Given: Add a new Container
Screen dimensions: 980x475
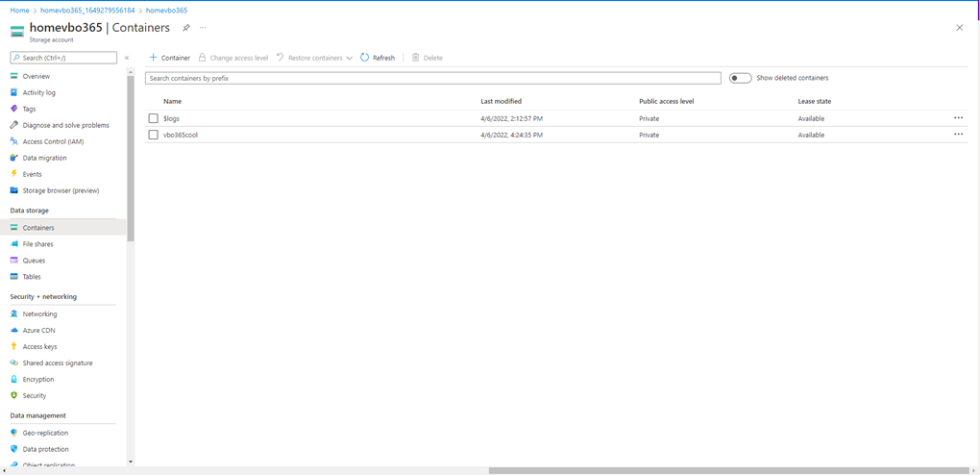Looking at the screenshot, I should pos(169,58).
